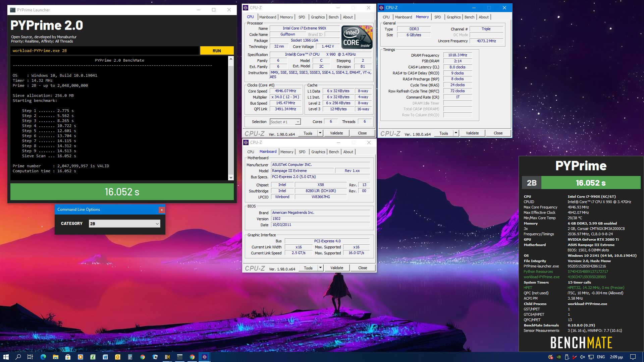The width and height of the screenshot is (644, 362).
Task: Open the network tray icon
Action: coord(591,357)
